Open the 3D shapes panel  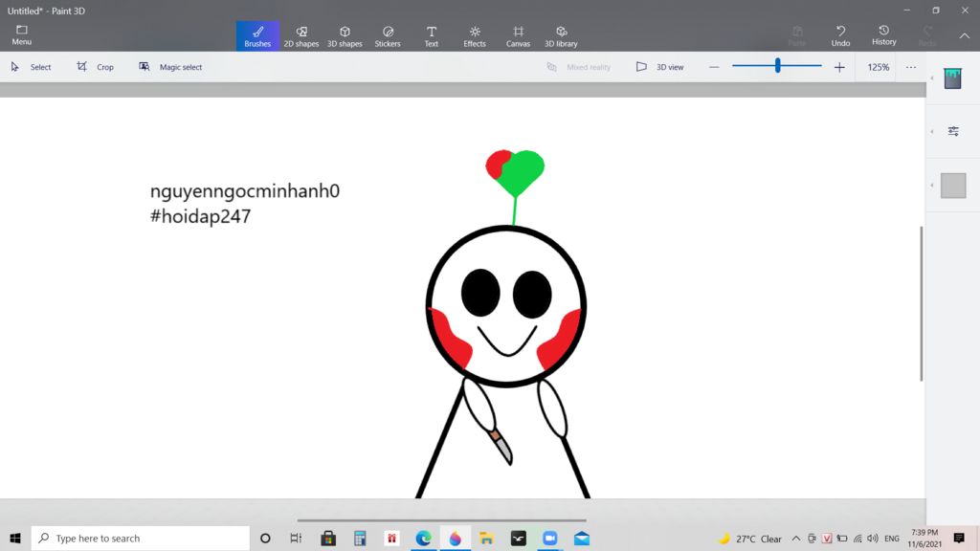344,35
